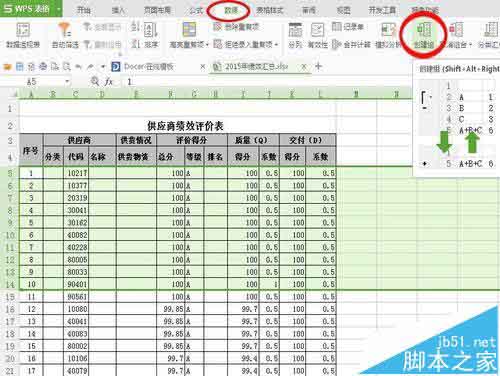Click the 序号 header cell
The height and width of the screenshot is (376, 500).
31,151
